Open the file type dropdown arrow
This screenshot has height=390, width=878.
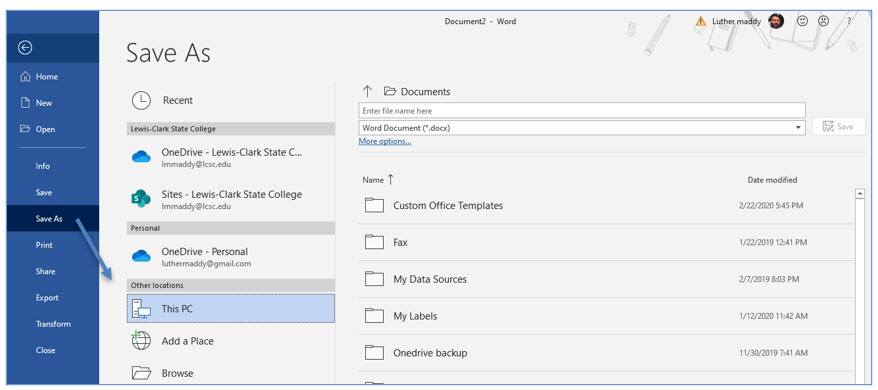pos(798,128)
